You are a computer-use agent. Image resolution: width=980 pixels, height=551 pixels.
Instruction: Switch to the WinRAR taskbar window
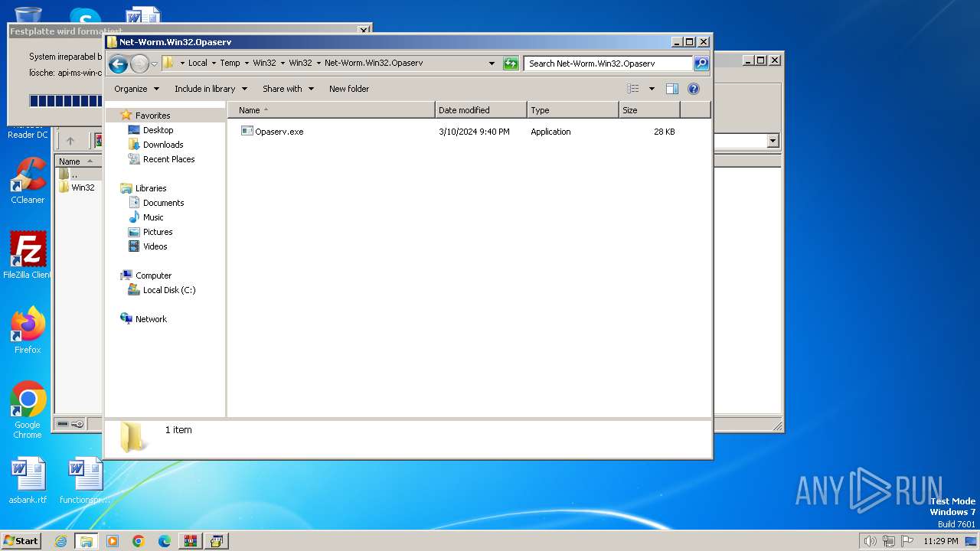191,541
